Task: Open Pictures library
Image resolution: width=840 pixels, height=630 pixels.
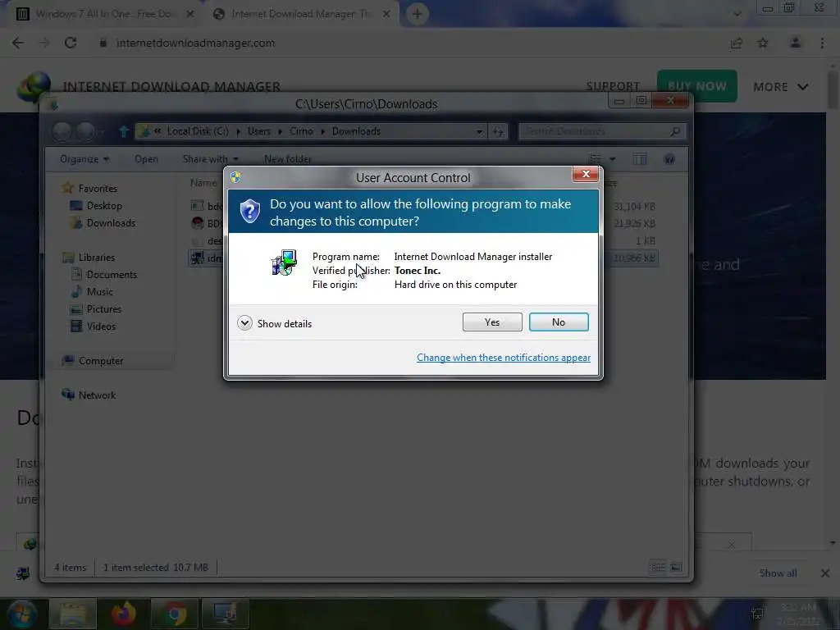Action: (x=103, y=309)
